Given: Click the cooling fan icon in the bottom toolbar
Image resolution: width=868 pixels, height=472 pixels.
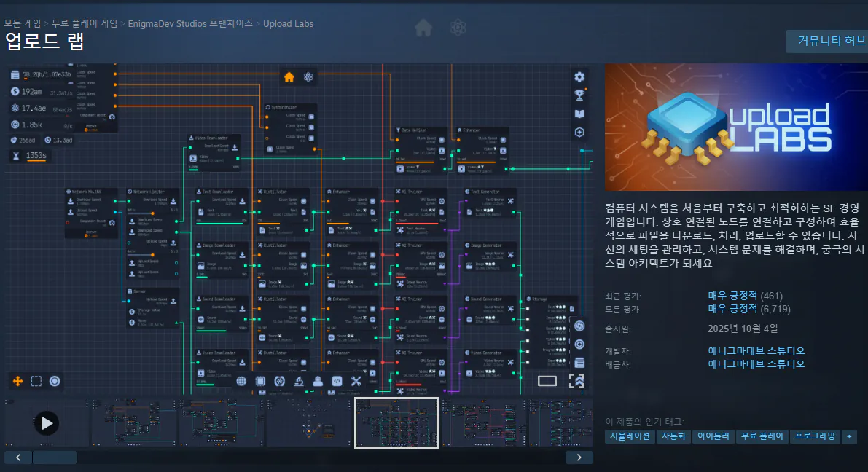Looking at the screenshot, I should 279,380.
